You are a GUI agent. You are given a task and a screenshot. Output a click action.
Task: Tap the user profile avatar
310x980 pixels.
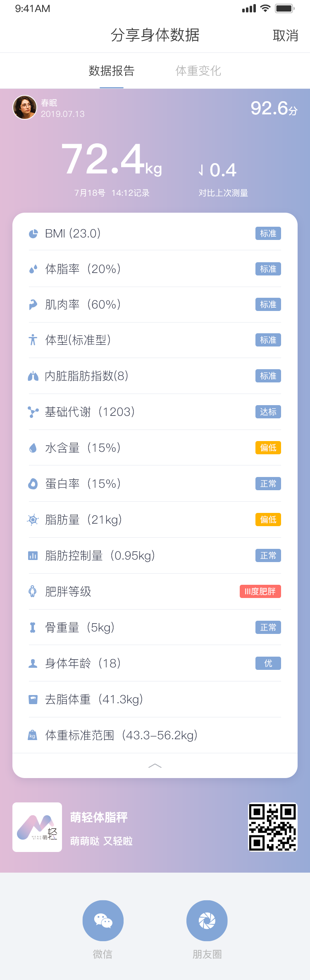[x=25, y=107]
